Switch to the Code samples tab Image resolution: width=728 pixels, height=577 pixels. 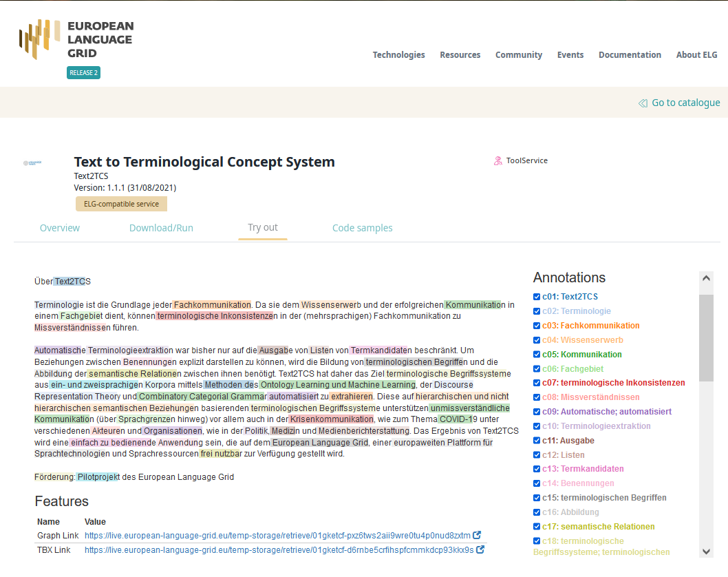coord(362,228)
